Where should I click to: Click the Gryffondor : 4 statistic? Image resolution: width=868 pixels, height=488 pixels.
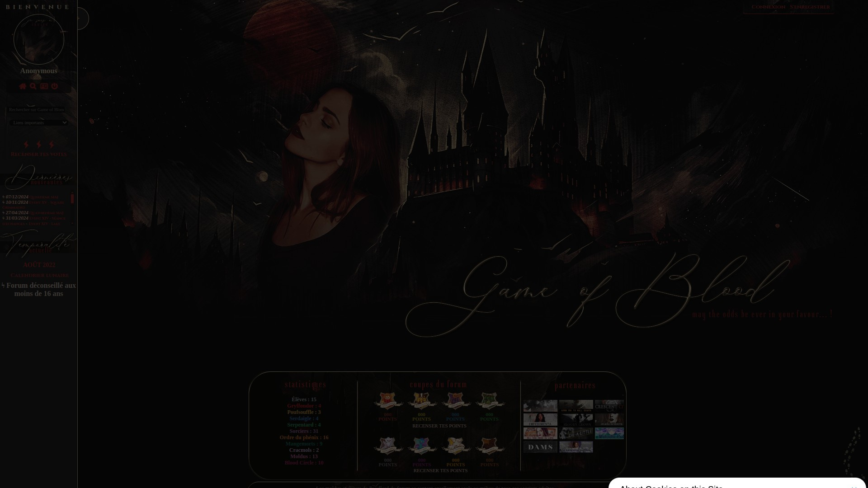pyautogui.click(x=304, y=406)
